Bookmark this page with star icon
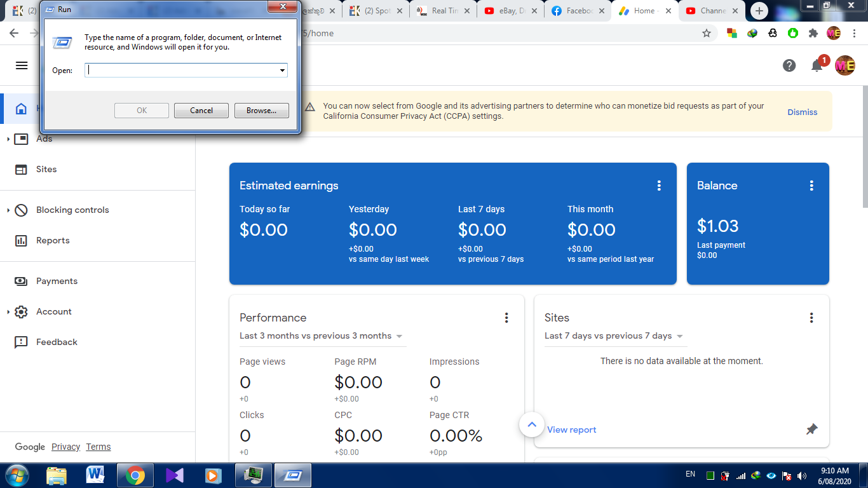The width and height of the screenshot is (868, 488). click(707, 33)
